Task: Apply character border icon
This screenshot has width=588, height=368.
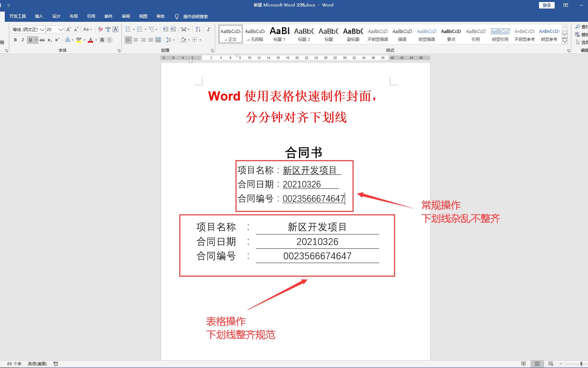Action: tap(115, 29)
